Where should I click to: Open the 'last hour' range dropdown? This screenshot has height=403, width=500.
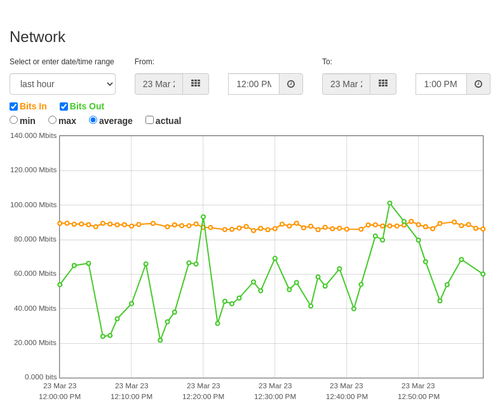[x=63, y=84]
